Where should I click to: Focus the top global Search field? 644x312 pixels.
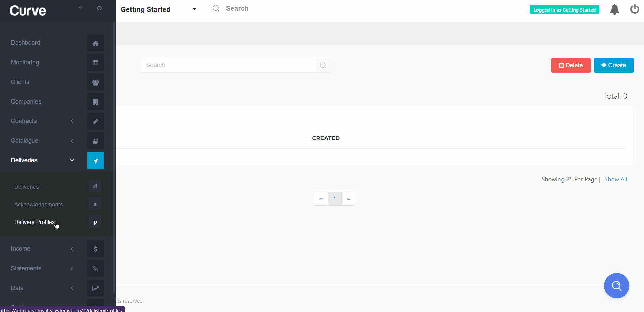[x=237, y=8]
